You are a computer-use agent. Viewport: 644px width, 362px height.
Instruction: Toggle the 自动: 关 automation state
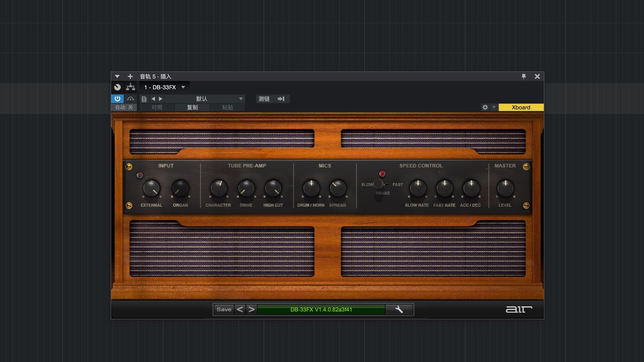pyautogui.click(x=124, y=107)
